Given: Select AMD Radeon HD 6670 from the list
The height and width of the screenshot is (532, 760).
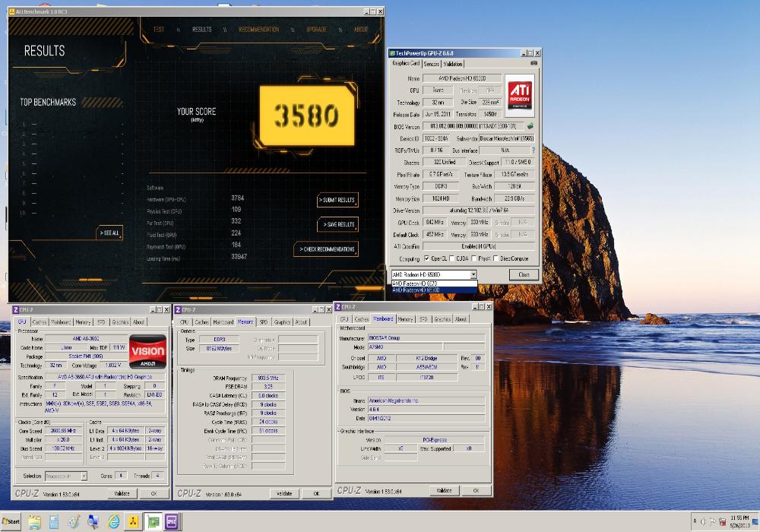Looking at the screenshot, I should [x=434, y=283].
